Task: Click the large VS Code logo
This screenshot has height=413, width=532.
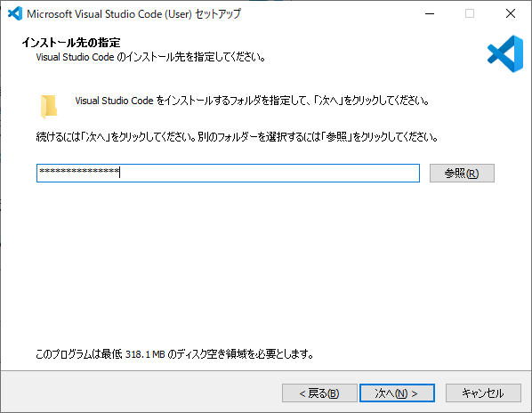Action: 505,53
